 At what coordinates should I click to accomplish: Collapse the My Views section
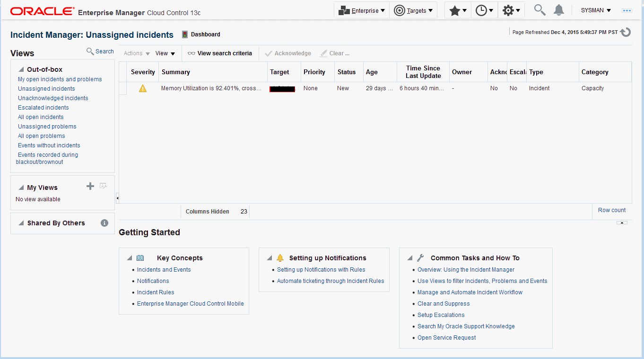pyautogui.click(x=21, y=188)
